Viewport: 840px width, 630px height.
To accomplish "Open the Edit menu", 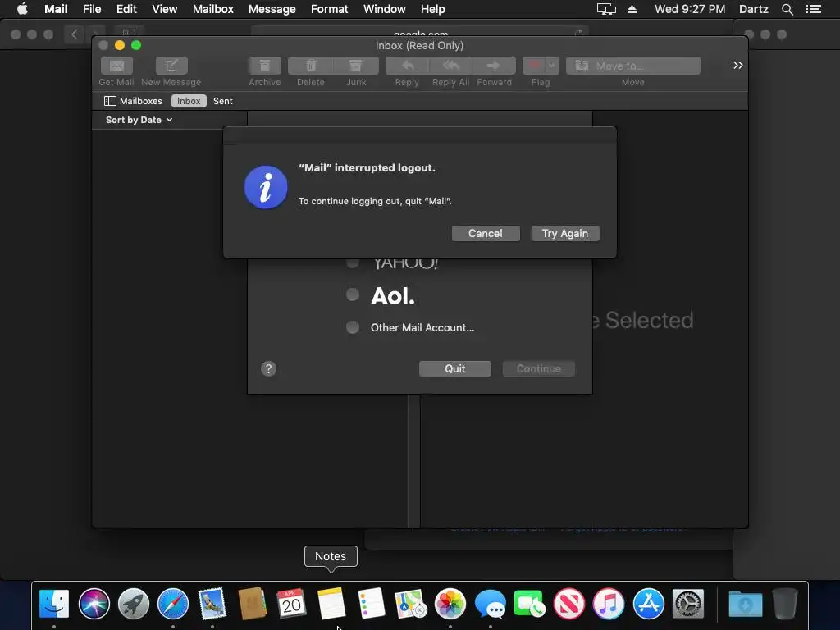I will pyautogui.click(x=126, y=9).
